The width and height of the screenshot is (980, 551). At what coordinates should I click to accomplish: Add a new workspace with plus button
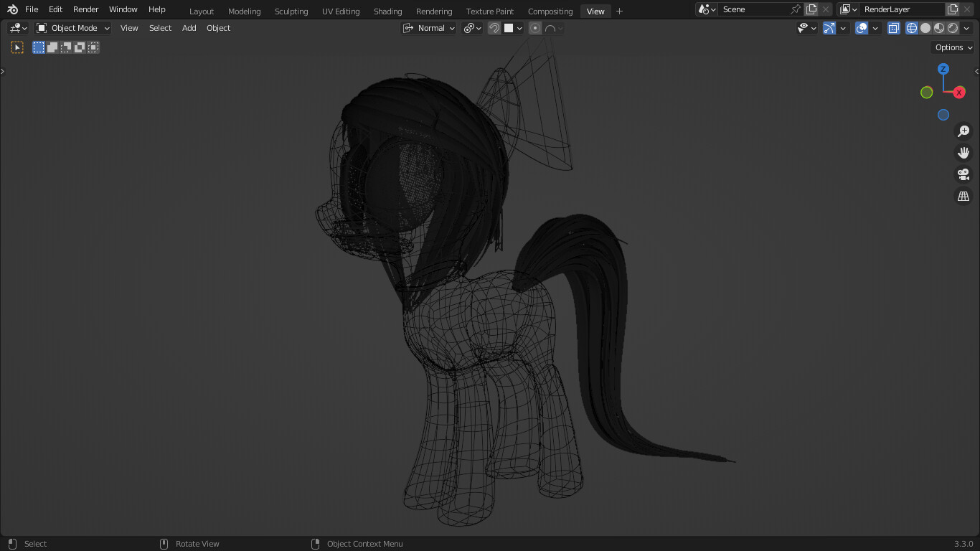pyautogui.click(x=619, y=11)
